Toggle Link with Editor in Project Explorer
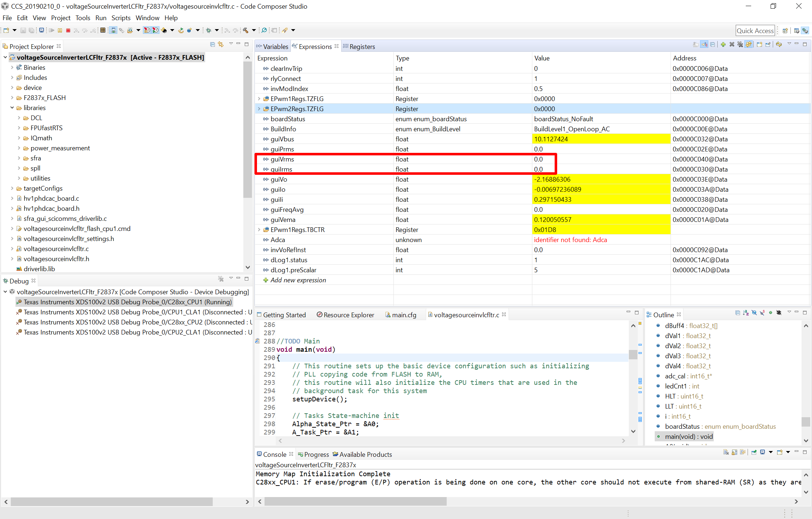The image size is (812, 519). (x=221, y=44)
